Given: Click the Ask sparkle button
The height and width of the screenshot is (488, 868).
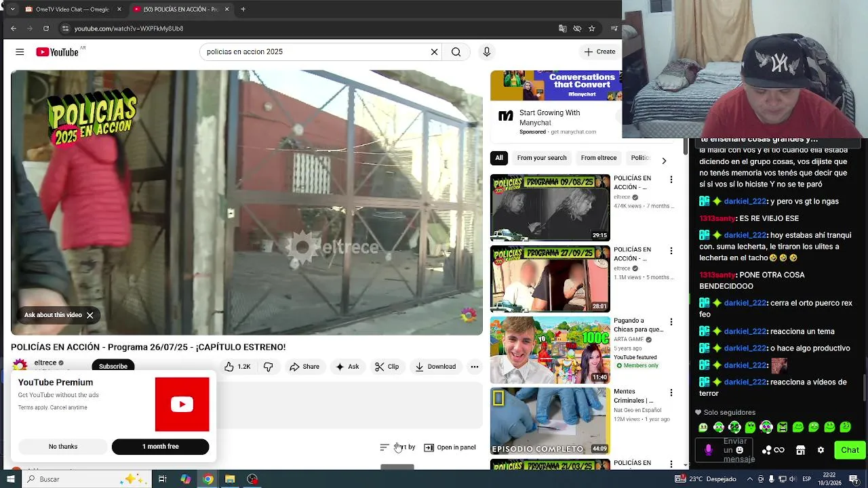Looking at the screenshot, I should [x=347, y=367].
